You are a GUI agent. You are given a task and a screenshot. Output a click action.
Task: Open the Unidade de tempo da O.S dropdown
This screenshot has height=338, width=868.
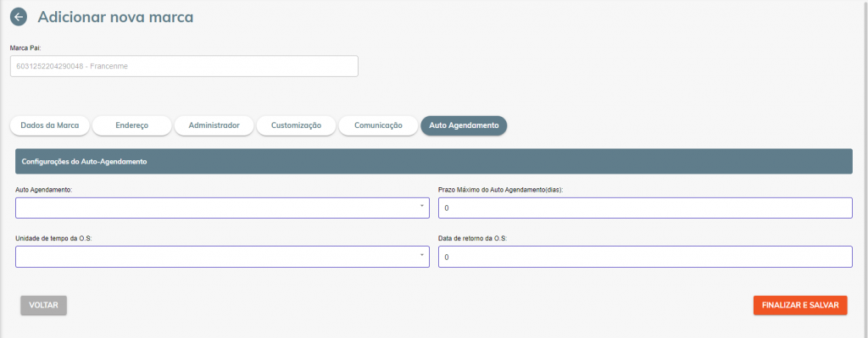(x=222, y=257)
